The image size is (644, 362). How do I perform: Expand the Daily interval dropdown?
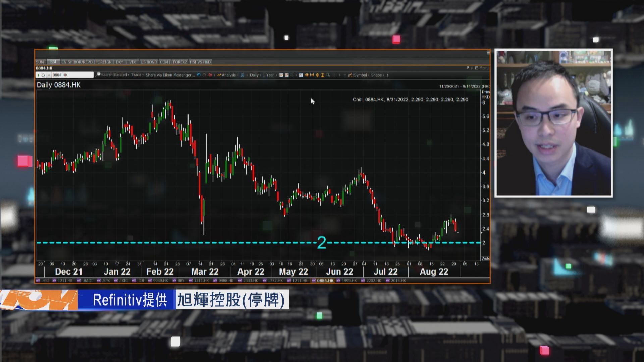pos(254,75)
